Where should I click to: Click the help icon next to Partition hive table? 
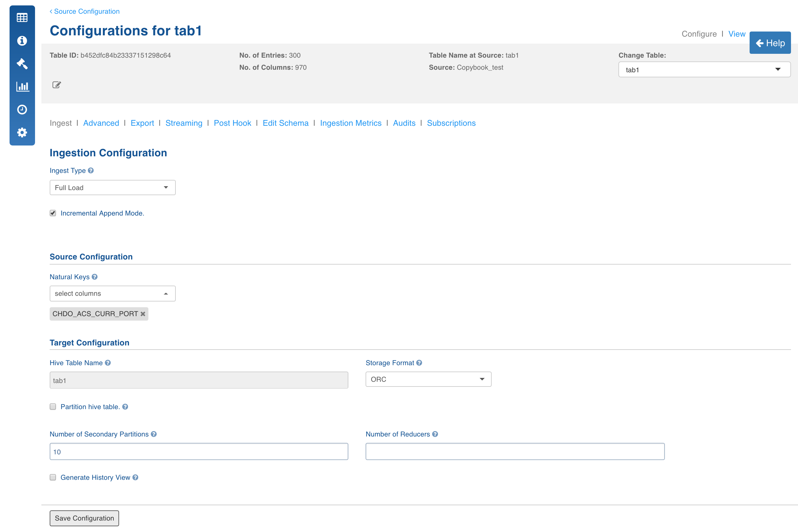click(125, 407)
